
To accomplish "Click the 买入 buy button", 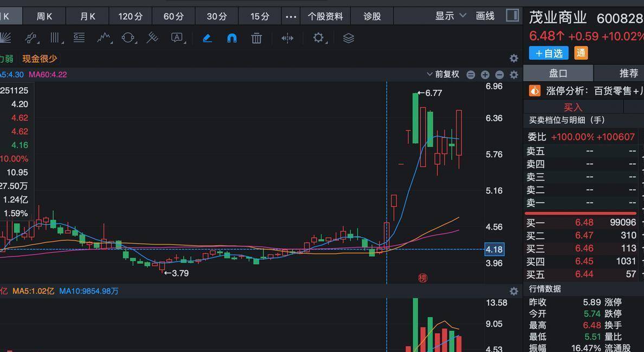I will (x=574, y=107).
